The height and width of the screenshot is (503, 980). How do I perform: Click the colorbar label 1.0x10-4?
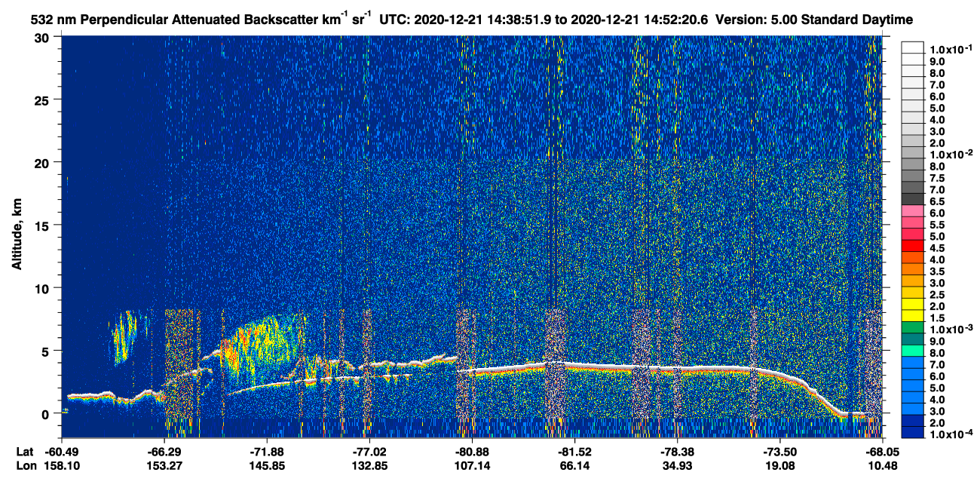click(x=950, y=434)
